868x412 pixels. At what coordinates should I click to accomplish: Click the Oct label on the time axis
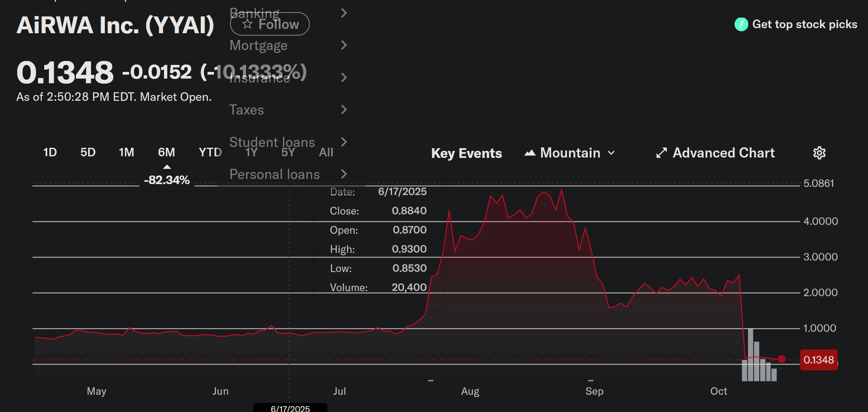(719, 391)
